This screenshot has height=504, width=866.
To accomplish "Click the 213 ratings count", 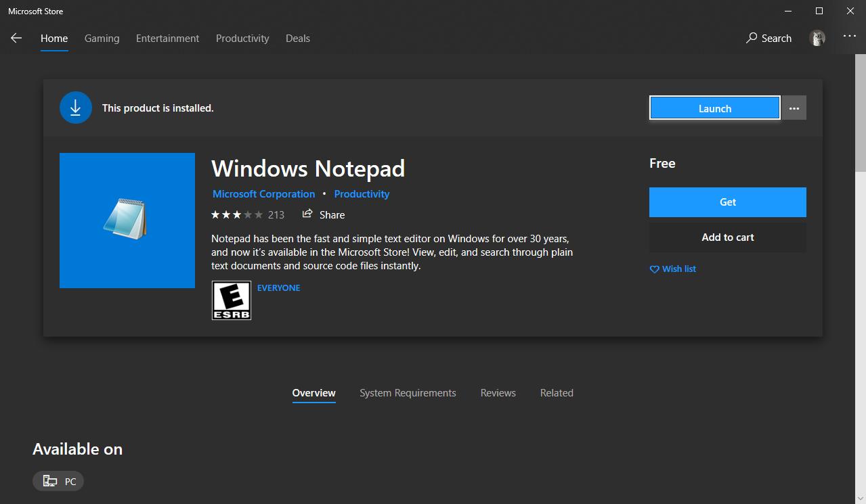I will click(276, 214).
